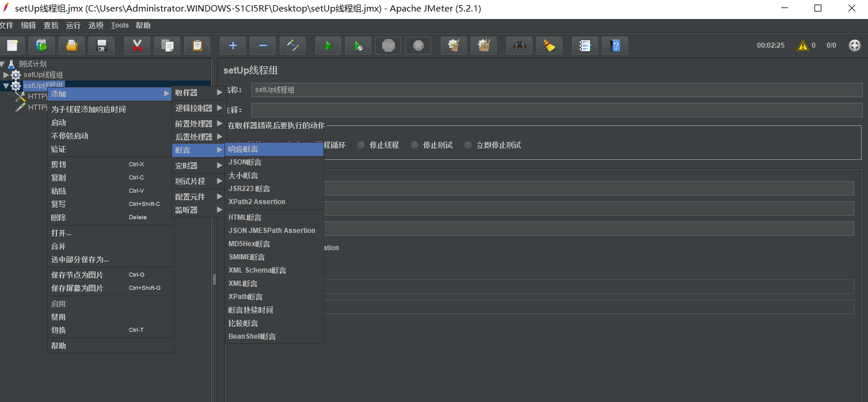Open the Tools menu in menu bar

[120, 25]
